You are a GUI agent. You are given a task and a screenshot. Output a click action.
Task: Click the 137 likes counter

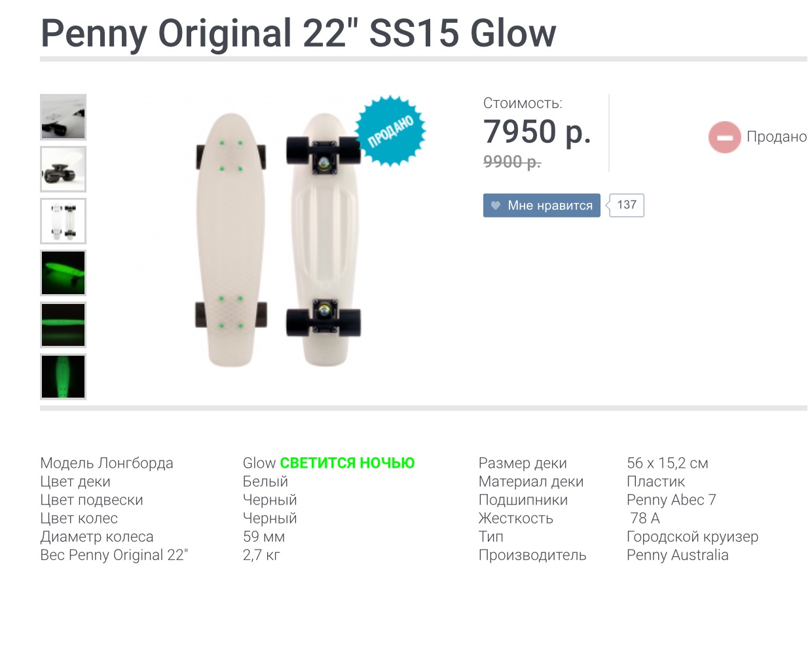click(625, 205)
